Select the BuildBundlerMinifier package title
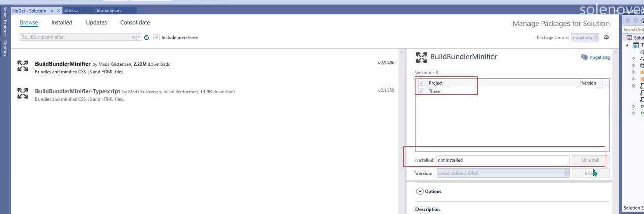This screenshot has width=644, height=214. point(63,64)
